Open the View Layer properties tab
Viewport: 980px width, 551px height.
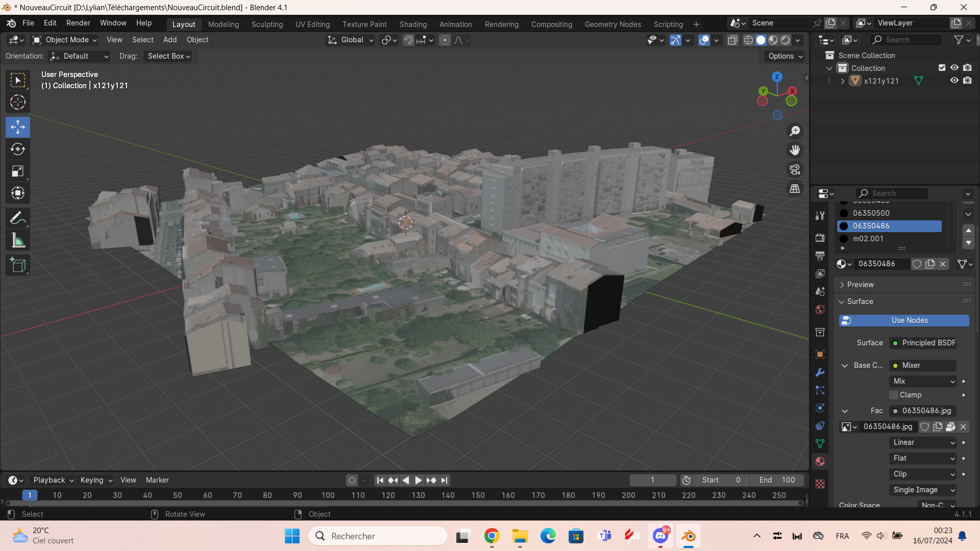pyautogui.click(x=820, y=273)
